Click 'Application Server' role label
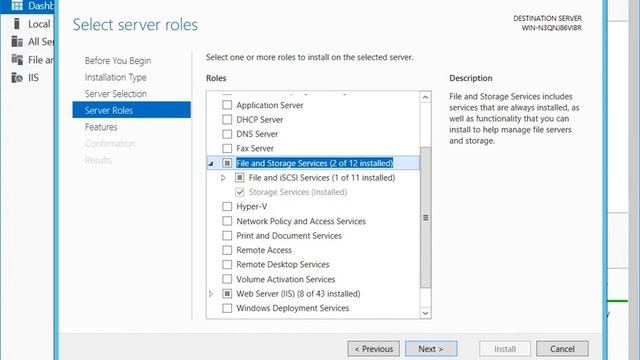 [269, 105]
